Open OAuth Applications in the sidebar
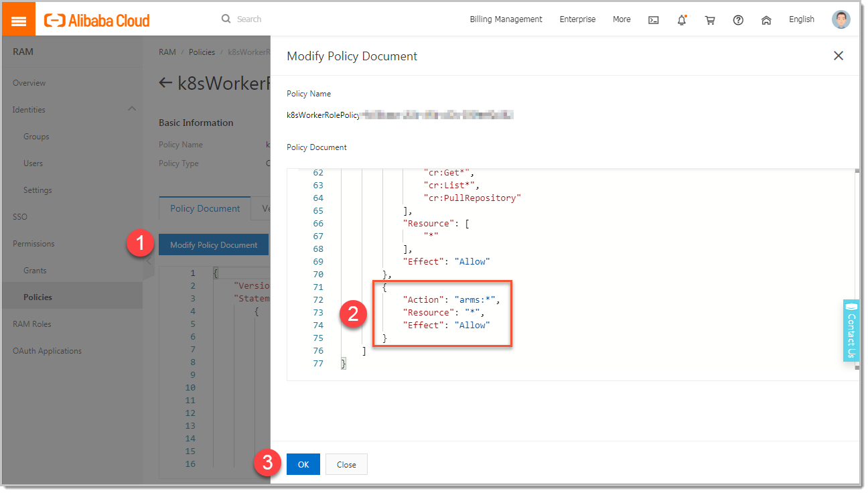 (47, 351)
